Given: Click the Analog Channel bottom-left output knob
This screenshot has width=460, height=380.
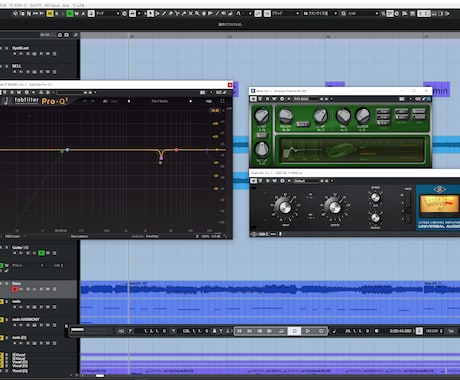Looking at the screenshot, I should point(262,149).
